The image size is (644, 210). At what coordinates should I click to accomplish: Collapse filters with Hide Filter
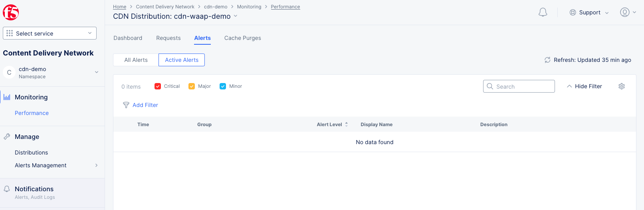pyautogui.click(x=584, y=86)
